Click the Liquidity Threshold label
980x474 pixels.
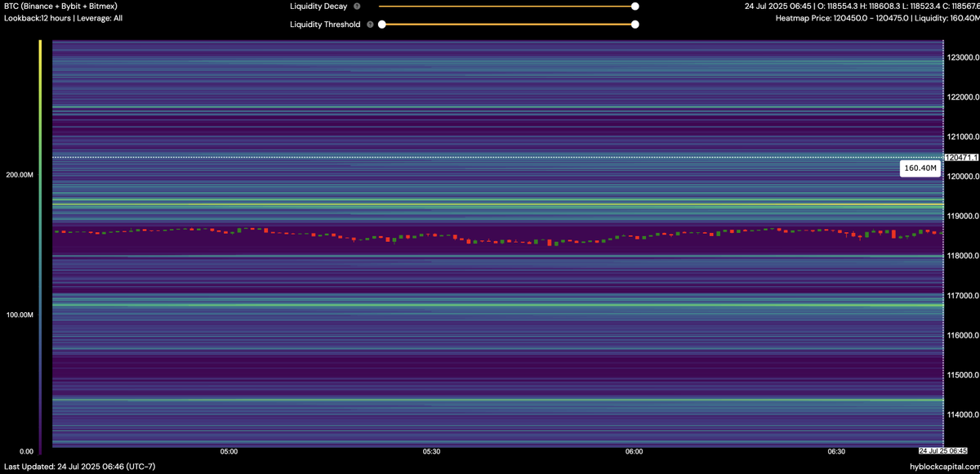(x=325, y=25)
